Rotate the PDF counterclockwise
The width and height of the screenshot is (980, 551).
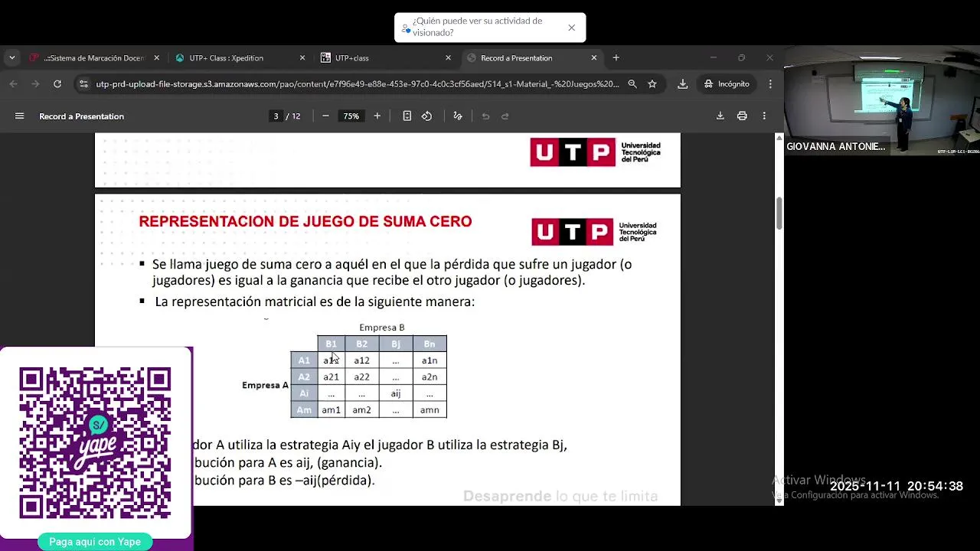tap(427, 116)
